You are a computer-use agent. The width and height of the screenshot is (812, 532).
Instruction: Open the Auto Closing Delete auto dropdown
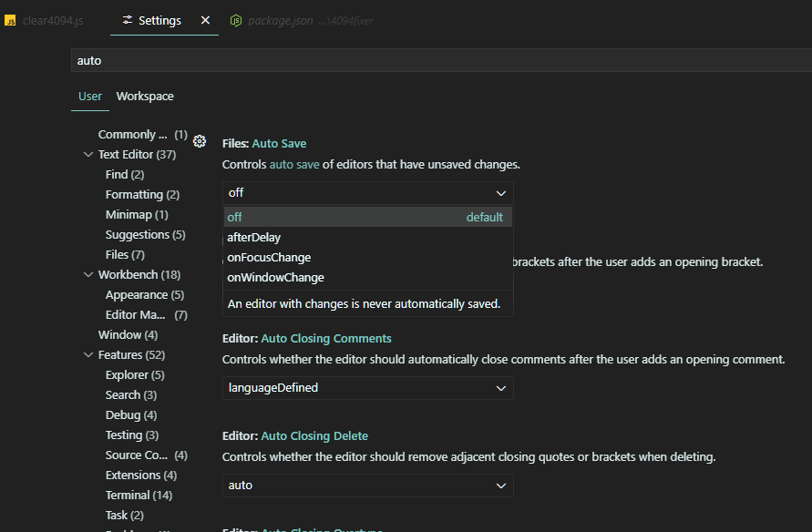click(x=367, y=486)
